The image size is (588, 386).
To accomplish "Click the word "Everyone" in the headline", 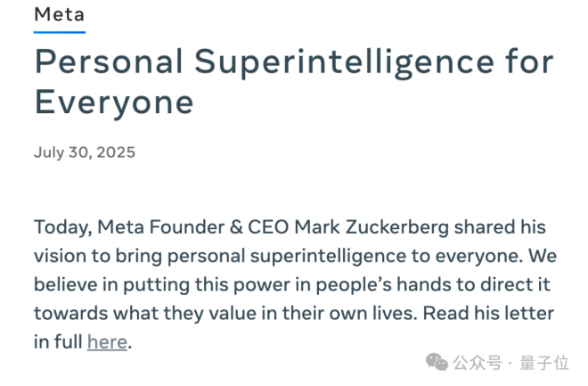I will coord(114,103).
